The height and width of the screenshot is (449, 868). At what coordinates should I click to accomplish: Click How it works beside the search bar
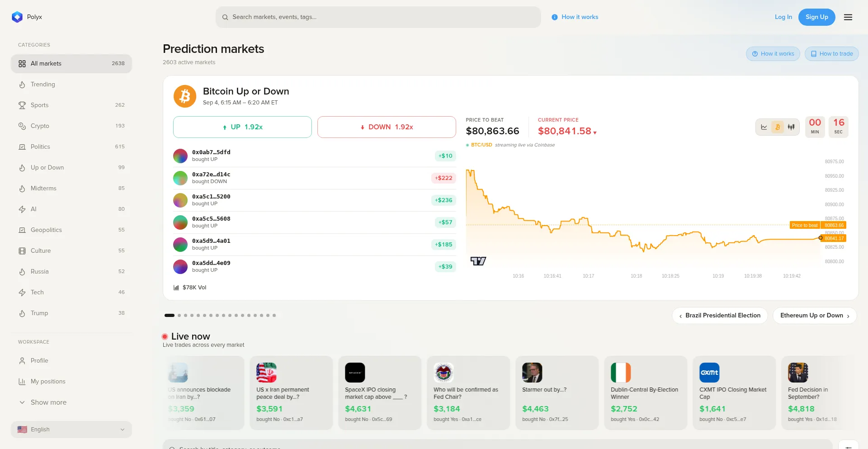tap(575, 17)
